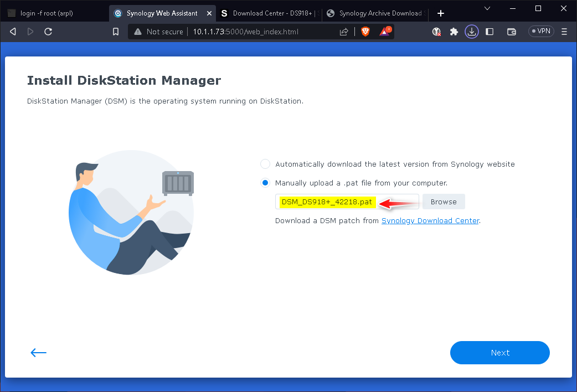Click the Brave Rewards triangle icon
This screenshot has width=577, height=392.
pyautogui.click(x=384, y=32)
